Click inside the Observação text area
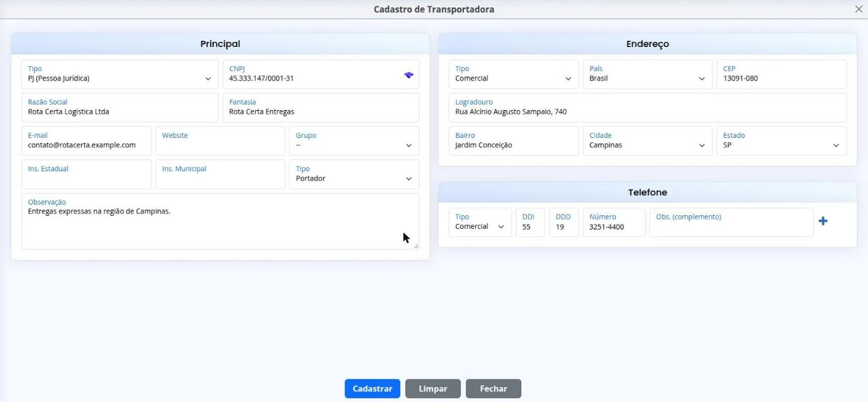Viewport: 868px width, 402px height. point(220,221)
